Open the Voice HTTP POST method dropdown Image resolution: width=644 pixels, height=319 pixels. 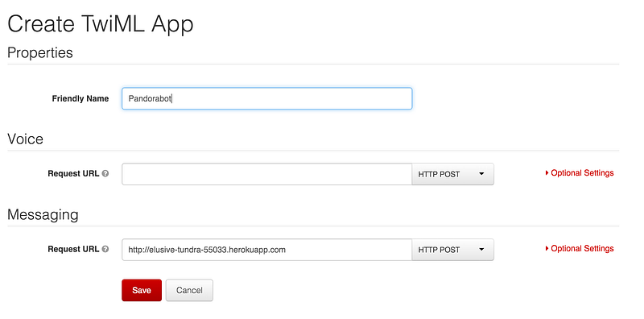click(x=452, y=174)
